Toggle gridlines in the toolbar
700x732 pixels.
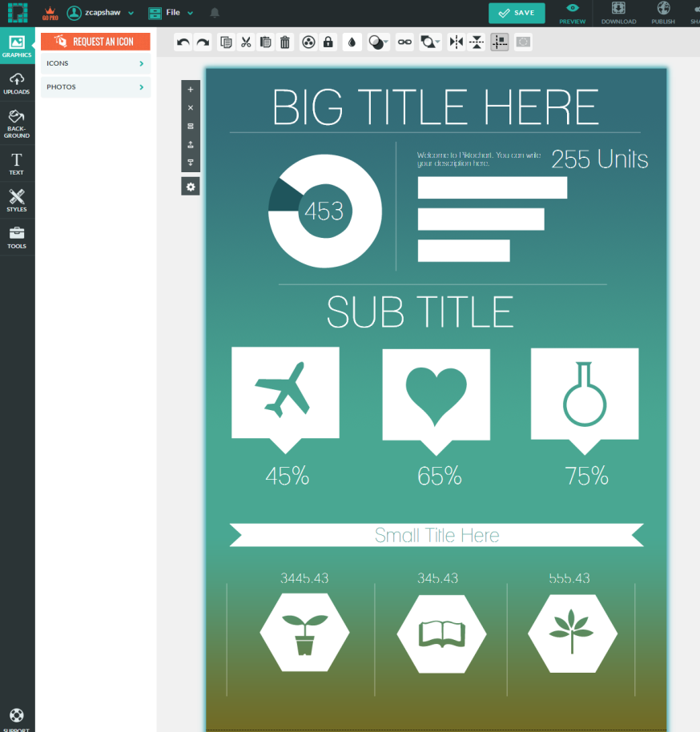[499, 42]
